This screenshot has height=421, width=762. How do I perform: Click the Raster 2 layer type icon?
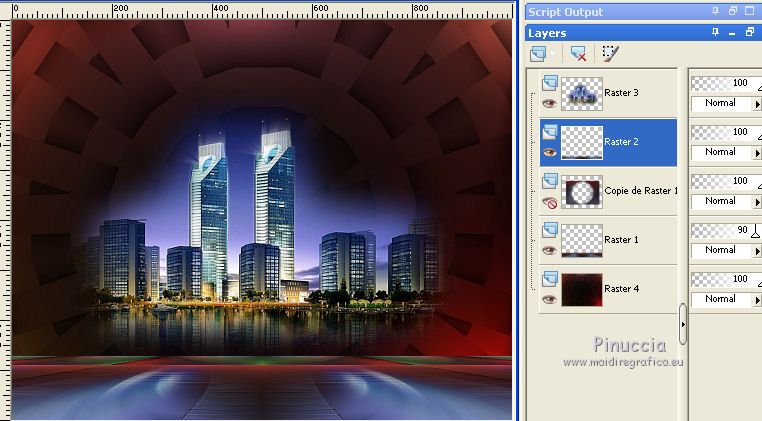pos(550,132)
